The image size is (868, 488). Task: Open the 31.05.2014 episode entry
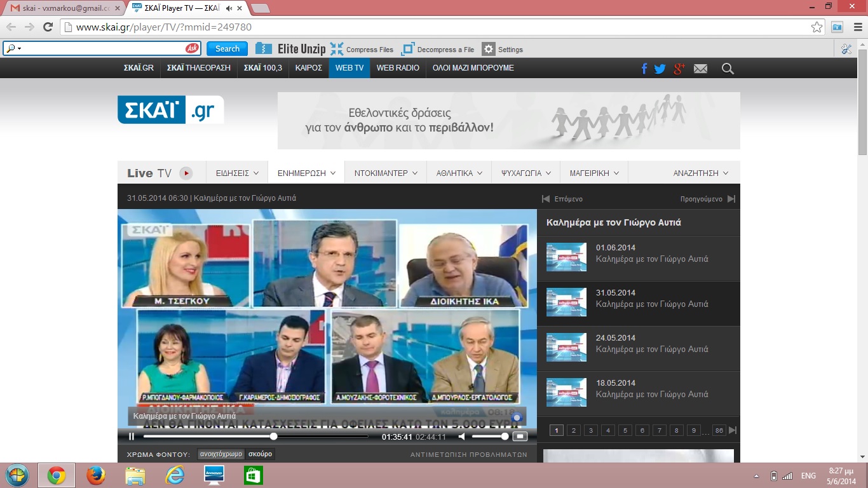click(x=639, y=304)
